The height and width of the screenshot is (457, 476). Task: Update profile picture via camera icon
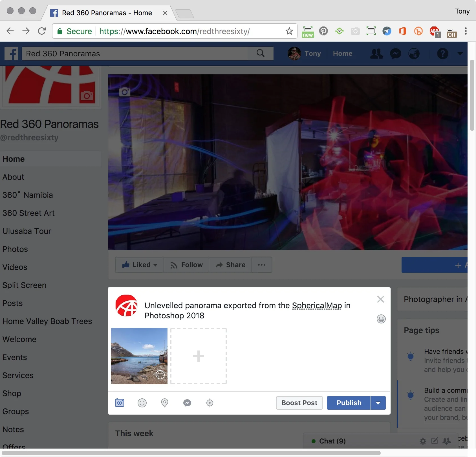click(x=87, y=96)
